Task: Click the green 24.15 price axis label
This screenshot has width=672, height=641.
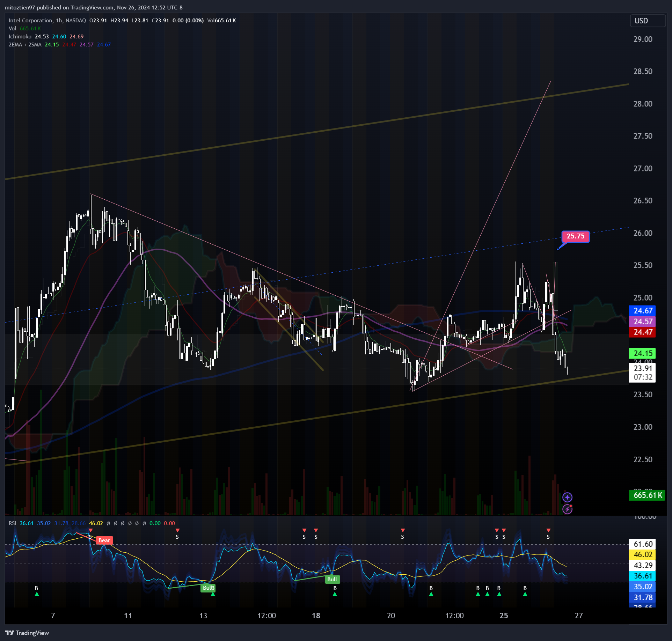Action: tap(643, 353)
